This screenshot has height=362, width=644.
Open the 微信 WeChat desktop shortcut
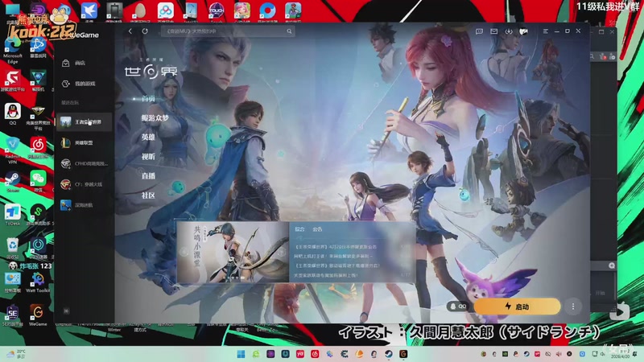(38, 182)
